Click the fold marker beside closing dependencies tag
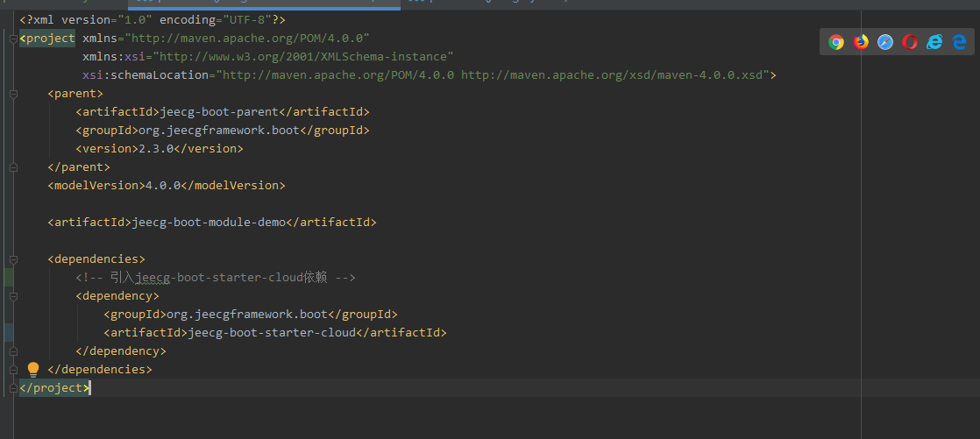 click(x=13, y=370)
